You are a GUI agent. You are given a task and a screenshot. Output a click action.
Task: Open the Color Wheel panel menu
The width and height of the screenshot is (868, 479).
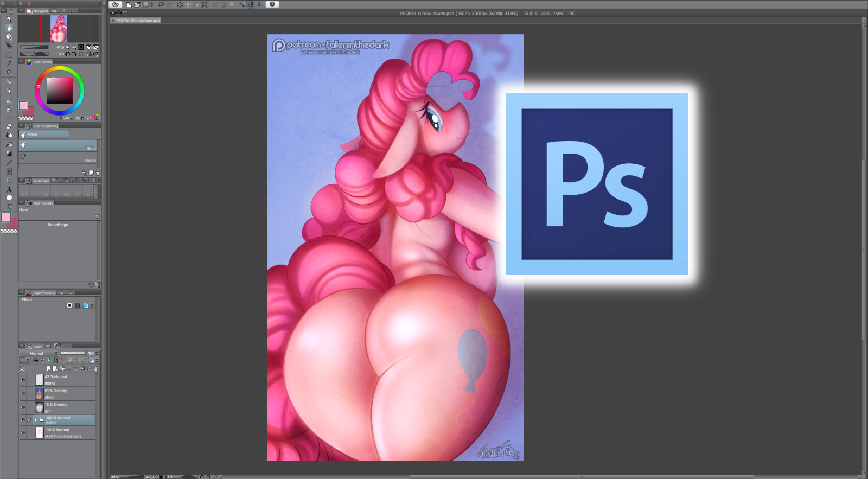[x=23, y=62]
